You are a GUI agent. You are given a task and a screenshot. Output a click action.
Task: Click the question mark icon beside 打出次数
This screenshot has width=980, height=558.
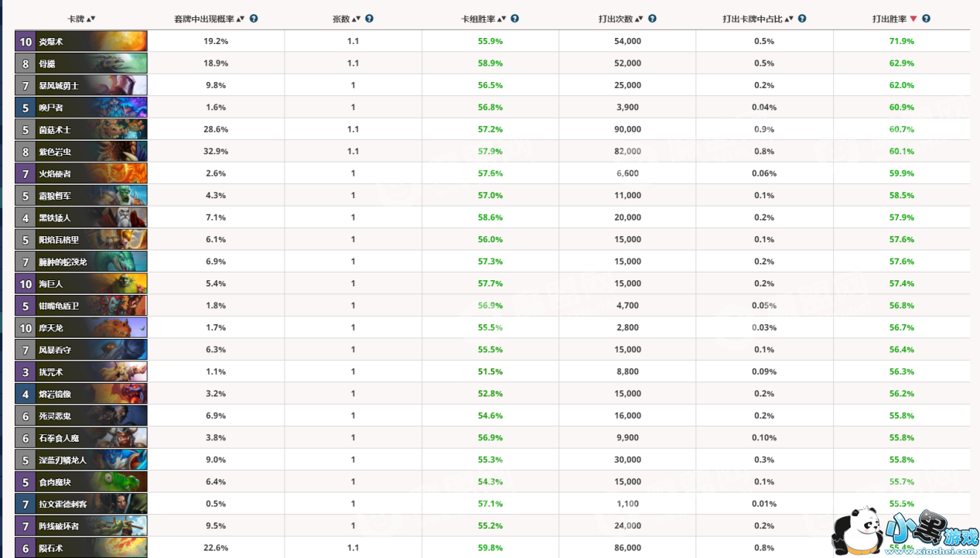pos(652,19)
